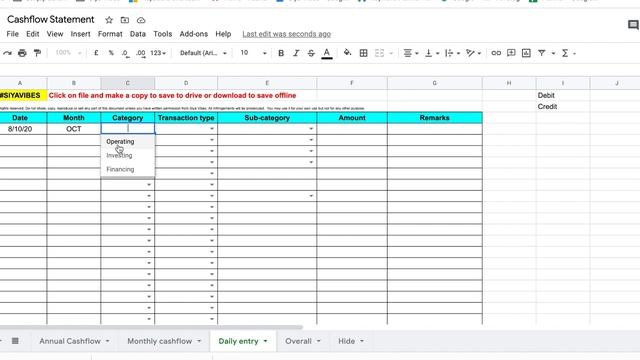Open the Edit menu
Screen dimensions: 640x360
33,34
